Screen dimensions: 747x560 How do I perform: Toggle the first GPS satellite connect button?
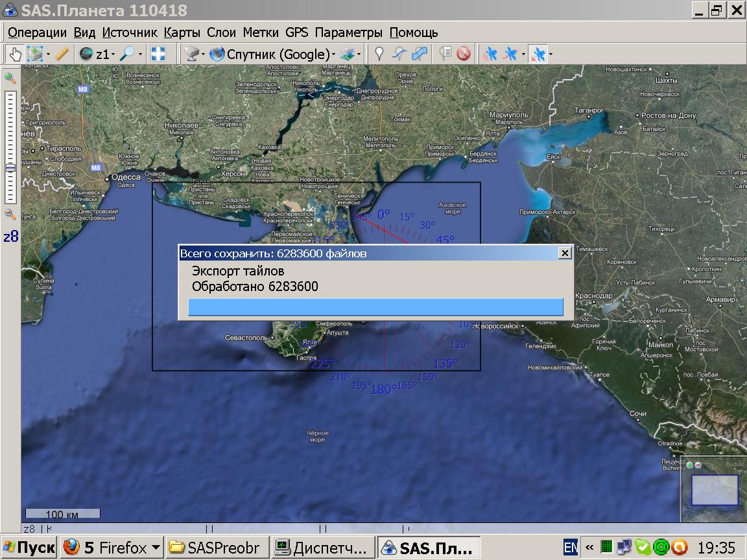tap(490, 54)
